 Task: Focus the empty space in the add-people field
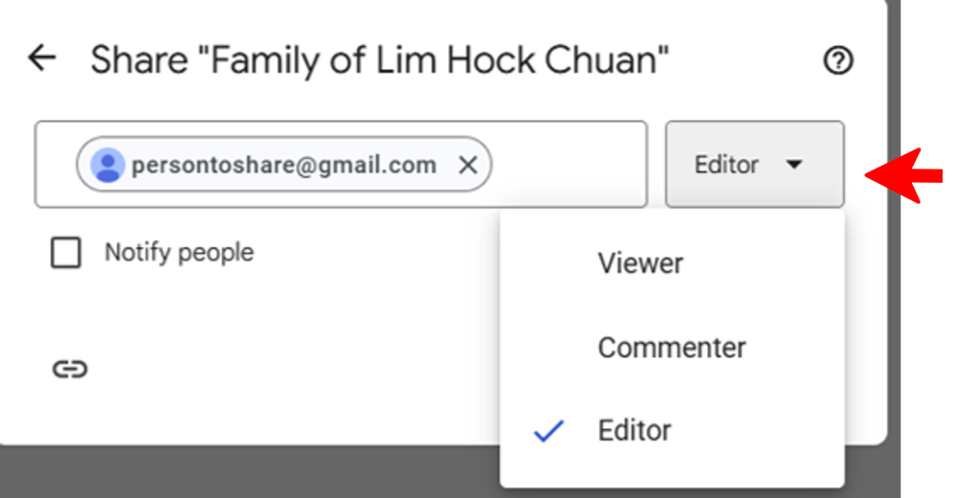[x=568, y=165]
